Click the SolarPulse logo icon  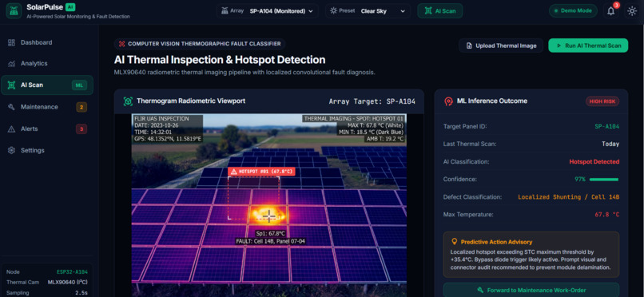click(x=14, y=11)
